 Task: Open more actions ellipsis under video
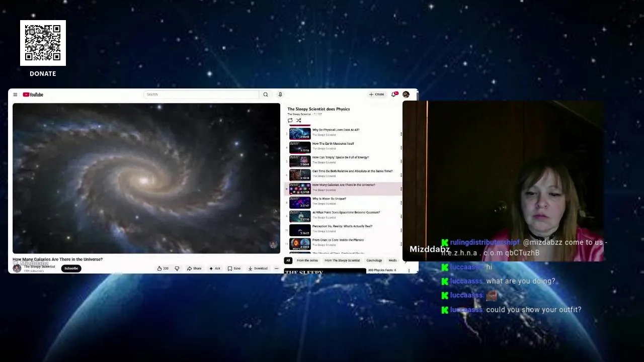point(276,268)
